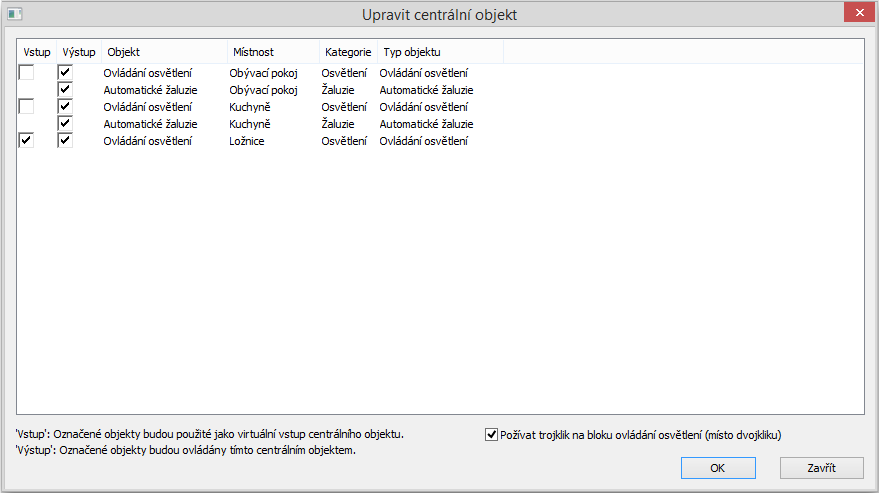Sort by the Výstup column header
This screenshot has height=493, width=879.
tap(79, 52)
